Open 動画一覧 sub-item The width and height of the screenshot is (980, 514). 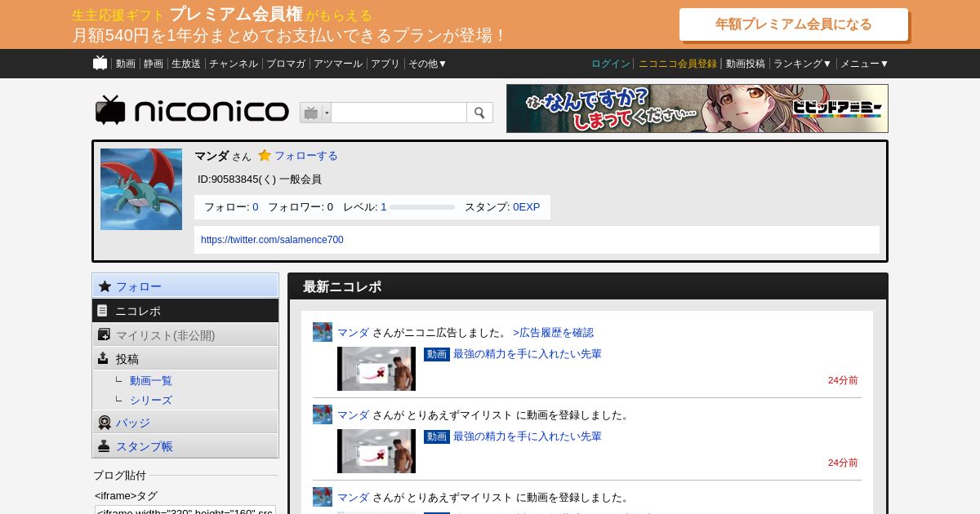[x=151, y=381]
